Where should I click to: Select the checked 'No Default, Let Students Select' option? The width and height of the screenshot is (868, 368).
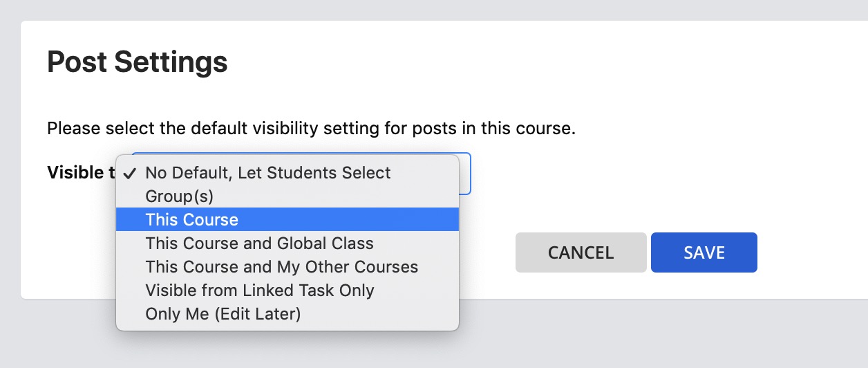[x=287, y=173]
